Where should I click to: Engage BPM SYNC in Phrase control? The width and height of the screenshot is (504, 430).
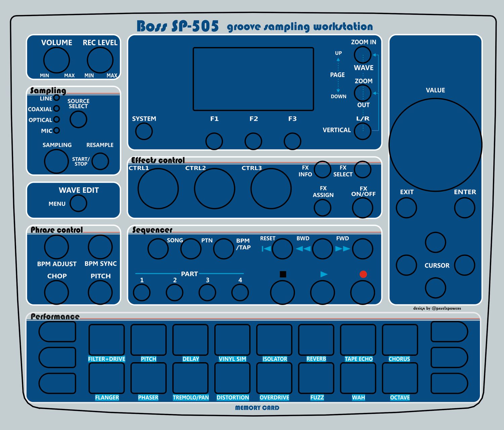(100, 247)
